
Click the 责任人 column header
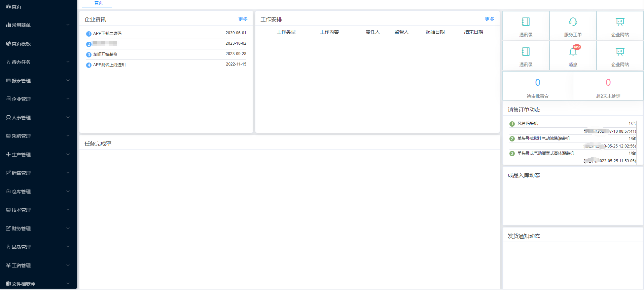pos(373,32)
